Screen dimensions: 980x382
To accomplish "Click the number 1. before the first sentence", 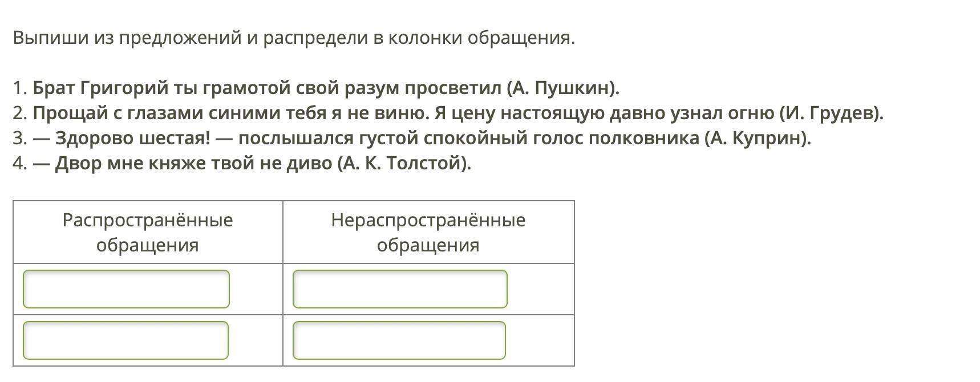I will click(x=21, y=88).
